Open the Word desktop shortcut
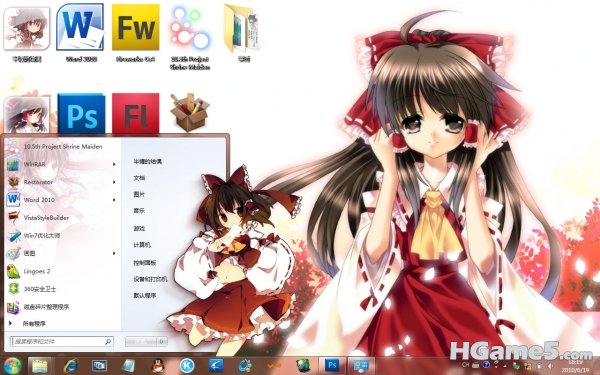The width and height of the screenshot is (600, 375). (x=80, y=27)
